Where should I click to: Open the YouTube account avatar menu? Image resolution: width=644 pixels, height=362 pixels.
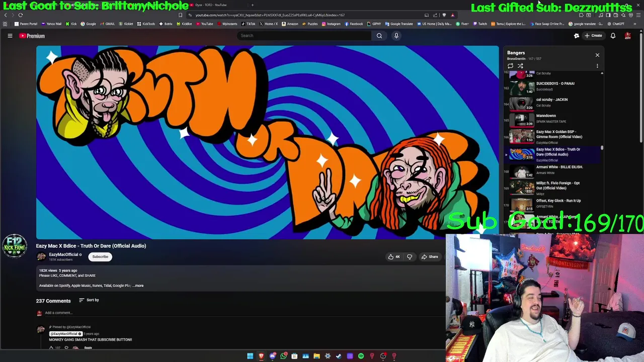tap(628, 36)
